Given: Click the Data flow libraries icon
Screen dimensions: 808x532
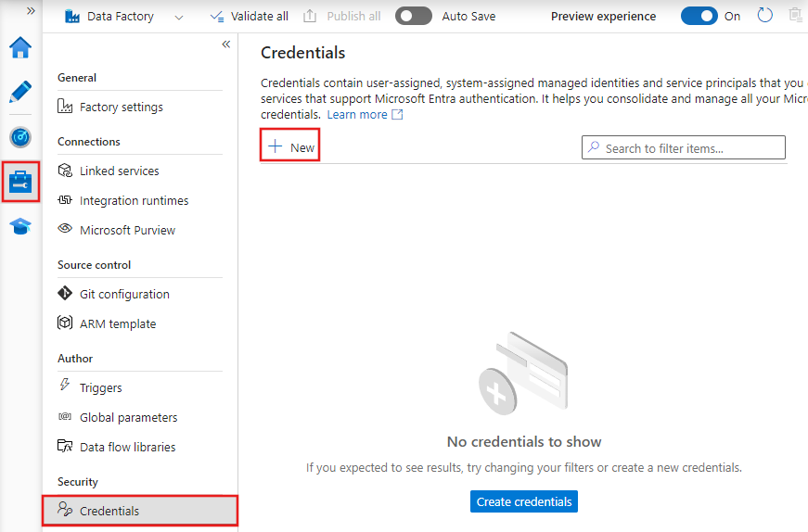Looking at the screenshot, I should (x=65, y=446).
